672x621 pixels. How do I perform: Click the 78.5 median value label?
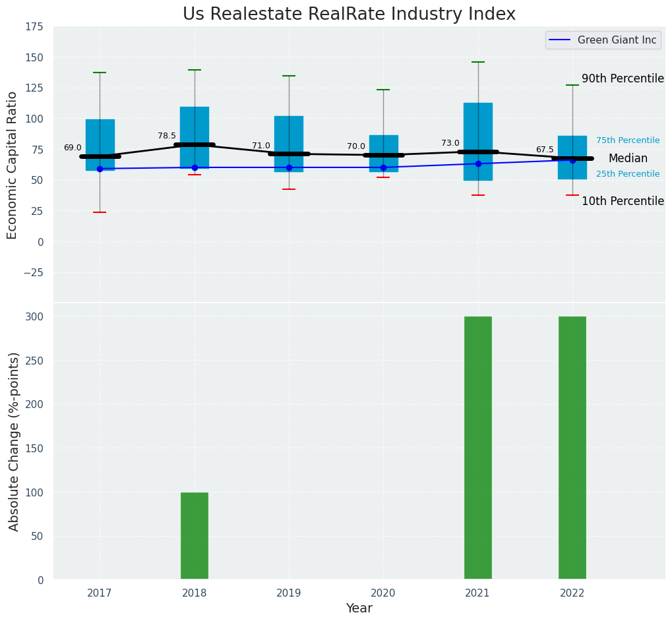[167, 136]
